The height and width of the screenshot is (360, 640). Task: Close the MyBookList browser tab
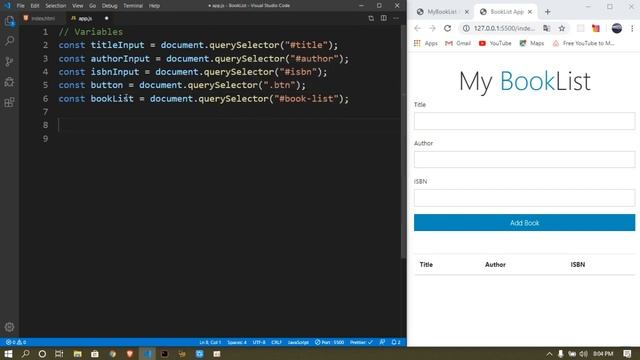[x=467, y=12]
